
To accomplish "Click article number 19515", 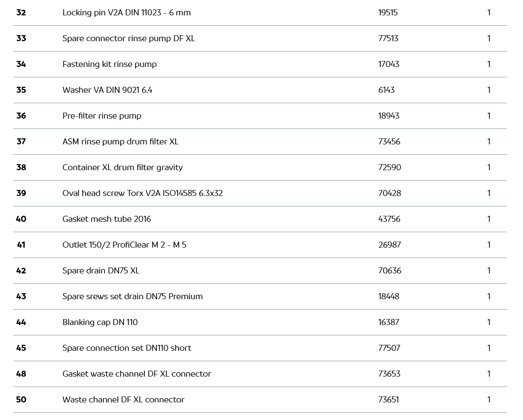I will 387,13.
